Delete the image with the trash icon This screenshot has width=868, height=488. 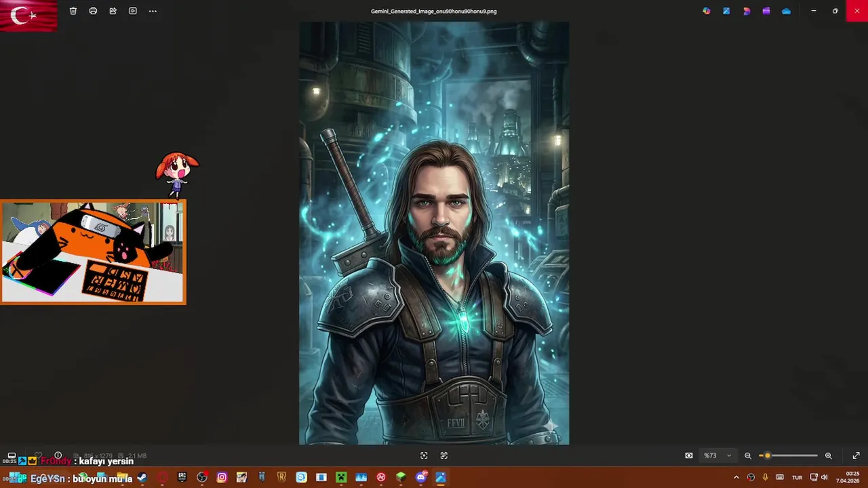(x=73, y=11)
